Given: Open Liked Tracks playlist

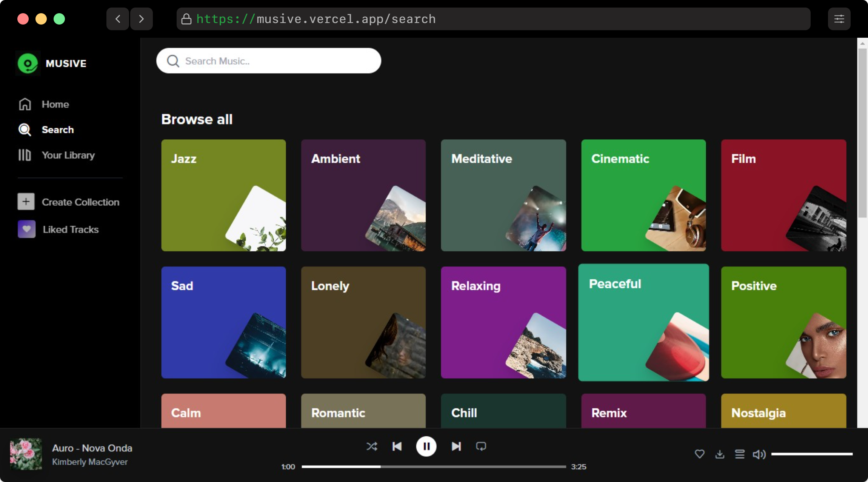Looking at the screenshot, I should (x=70, y=229).
